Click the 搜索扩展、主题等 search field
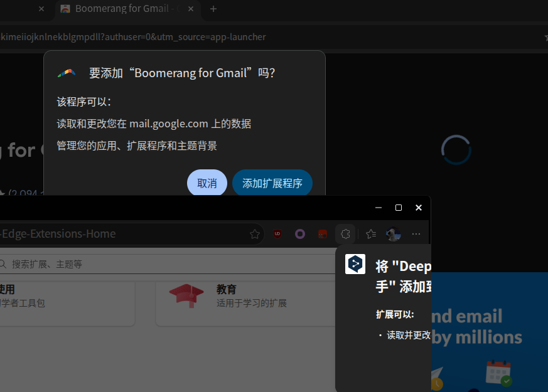Screen dimensions: 548x392 click(x=168, y=264)
